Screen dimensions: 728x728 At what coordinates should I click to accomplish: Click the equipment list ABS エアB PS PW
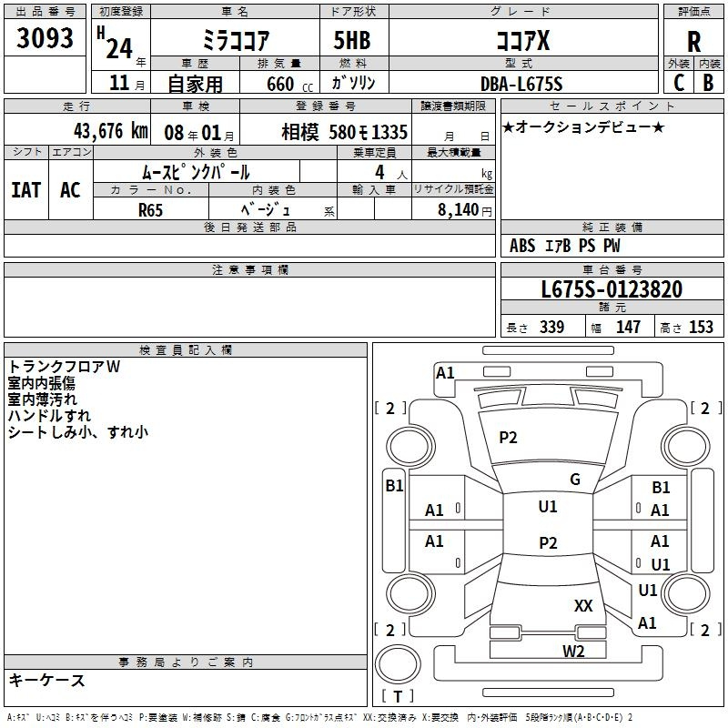[564, 246]
